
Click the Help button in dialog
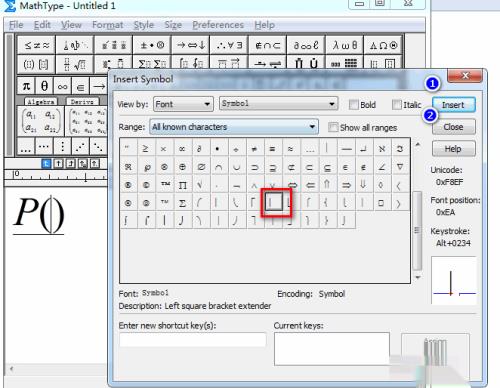tap(453, 149)
